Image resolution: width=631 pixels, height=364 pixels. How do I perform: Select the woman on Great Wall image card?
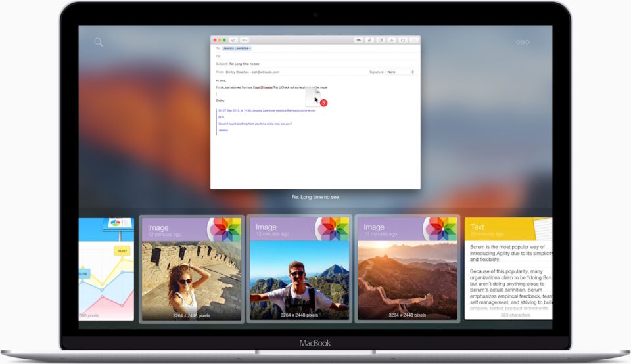pos(191,269)
